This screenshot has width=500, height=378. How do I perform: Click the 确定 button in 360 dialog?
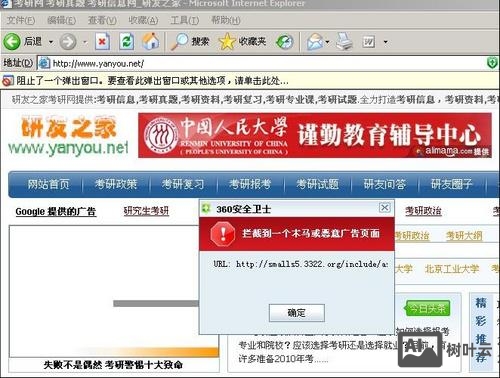pyautogui.click(x=297, y=313)
